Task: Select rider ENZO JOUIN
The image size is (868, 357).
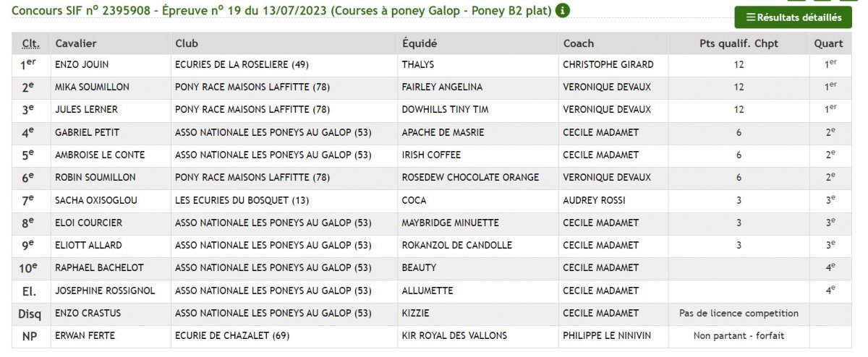Action: 83,64
